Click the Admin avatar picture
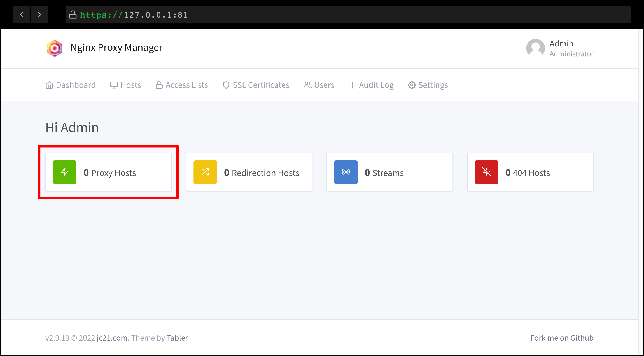 (535, 48)
